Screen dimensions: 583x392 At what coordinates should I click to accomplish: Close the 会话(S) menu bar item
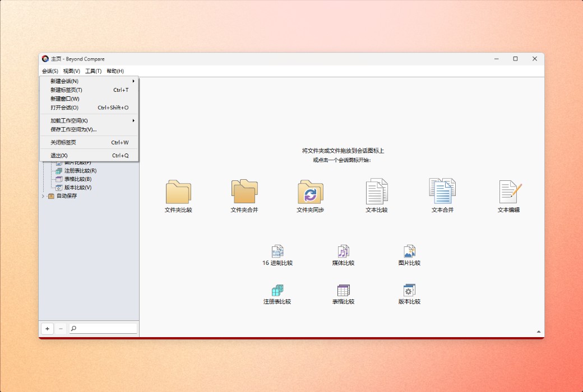click(x=50, y=71)
